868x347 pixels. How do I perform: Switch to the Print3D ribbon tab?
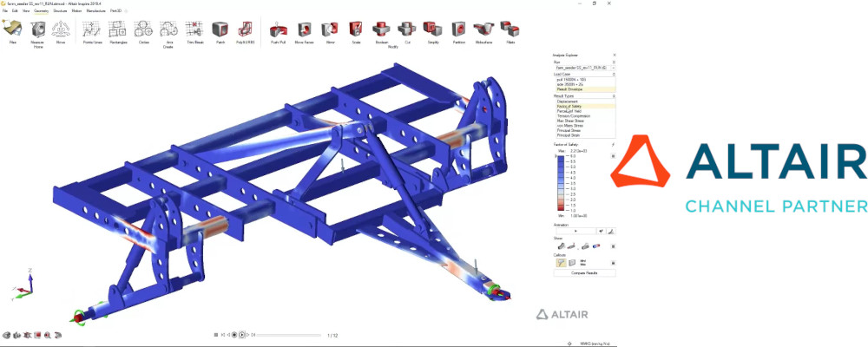(x=116, y=10)
